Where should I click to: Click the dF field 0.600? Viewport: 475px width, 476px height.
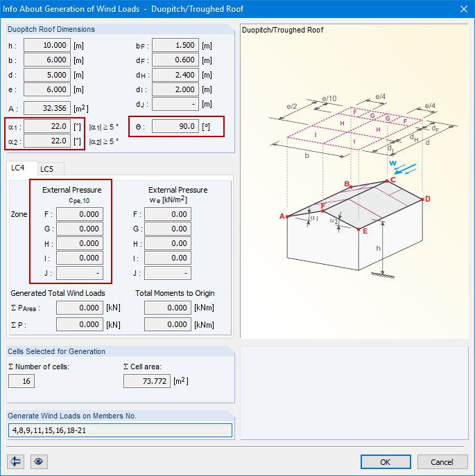175,60
